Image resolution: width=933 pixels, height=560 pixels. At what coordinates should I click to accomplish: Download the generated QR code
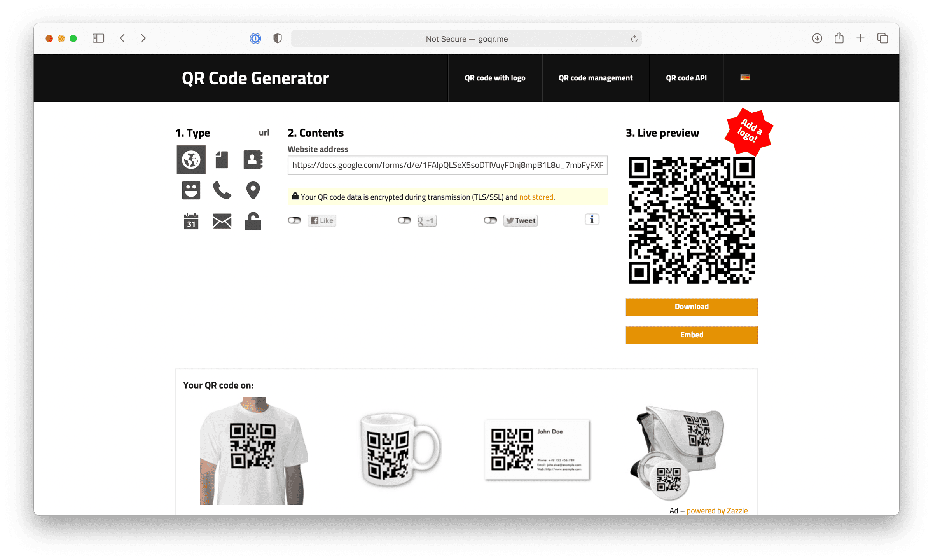point(692,307)
